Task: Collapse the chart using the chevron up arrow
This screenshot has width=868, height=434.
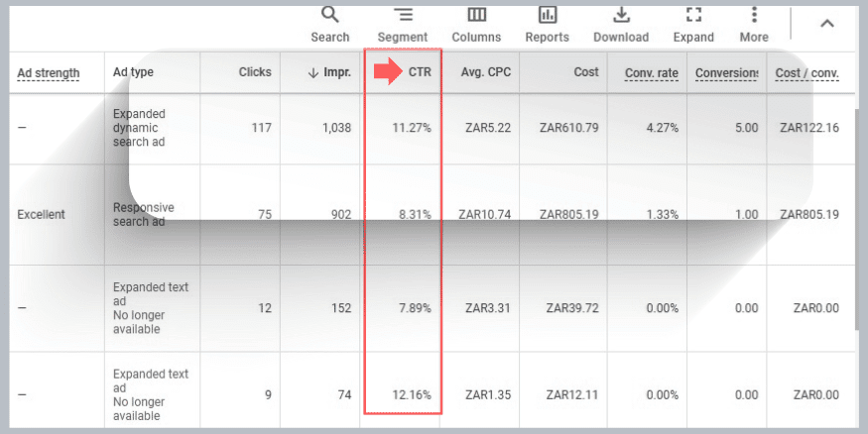Action: 826,24
